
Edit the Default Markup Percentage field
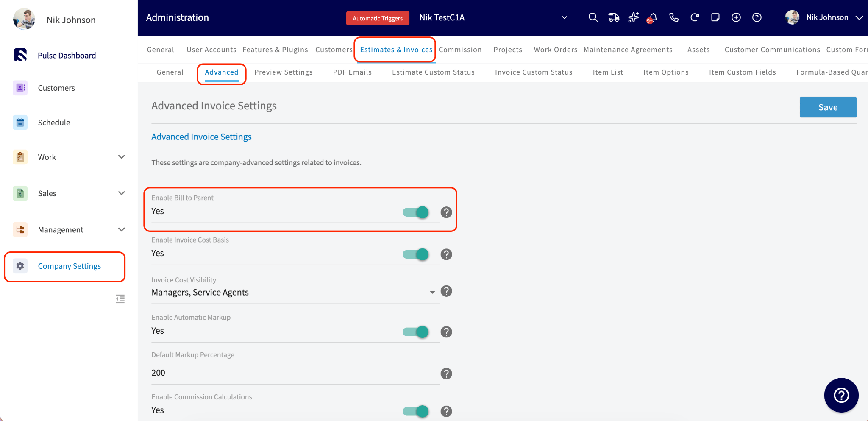(295, 373)
